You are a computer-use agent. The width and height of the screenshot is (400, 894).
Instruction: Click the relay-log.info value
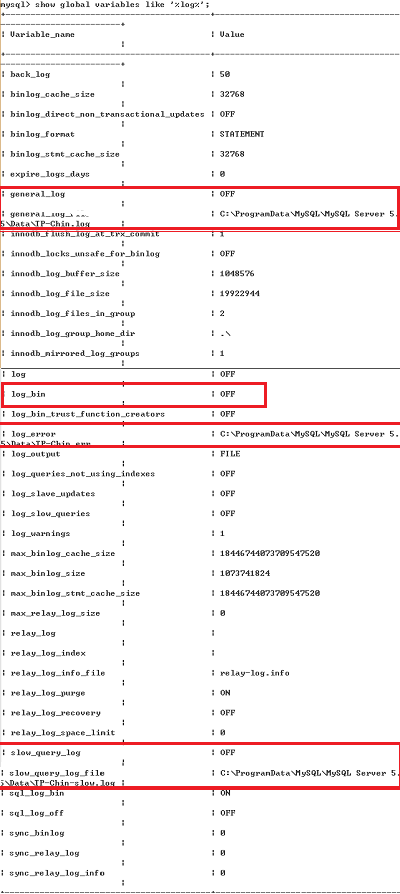pos(254,673)
